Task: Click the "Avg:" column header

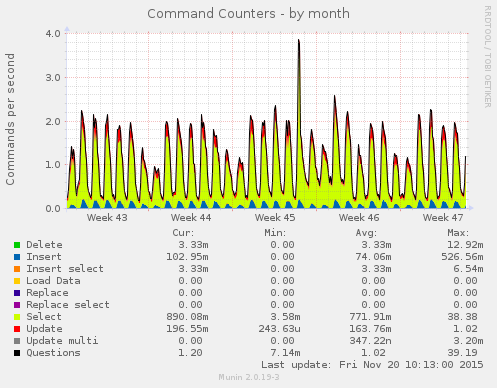Action: click(x=366, y=232)
